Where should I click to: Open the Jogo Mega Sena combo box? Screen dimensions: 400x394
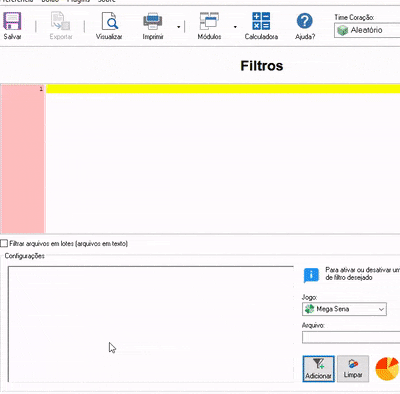(344, 309)
